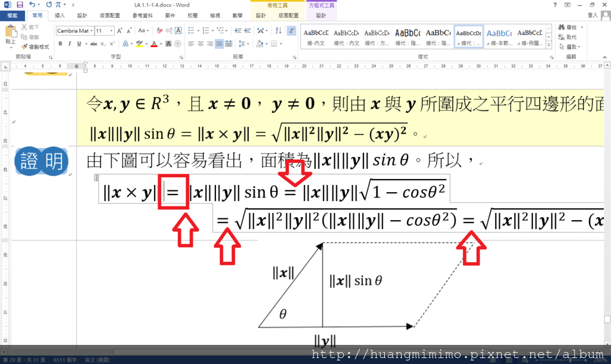Viewport: 611px width, 364px height.
Task: Click the 證明 badge shape
Action: coord(41,161)
